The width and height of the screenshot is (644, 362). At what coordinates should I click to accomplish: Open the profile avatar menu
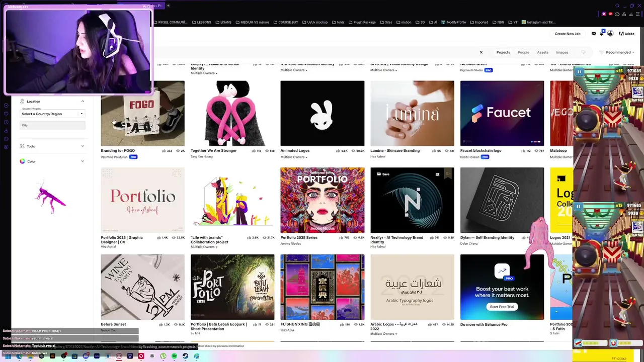pos(610,34)
